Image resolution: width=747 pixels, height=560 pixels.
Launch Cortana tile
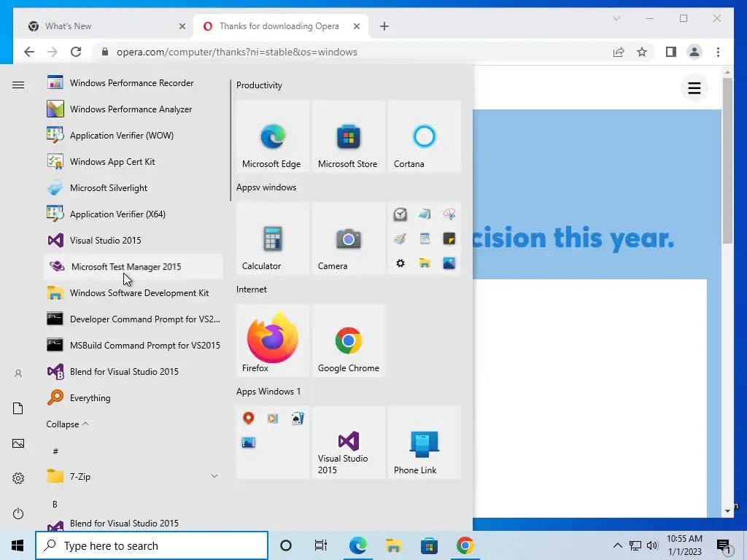tap(424, 136)
